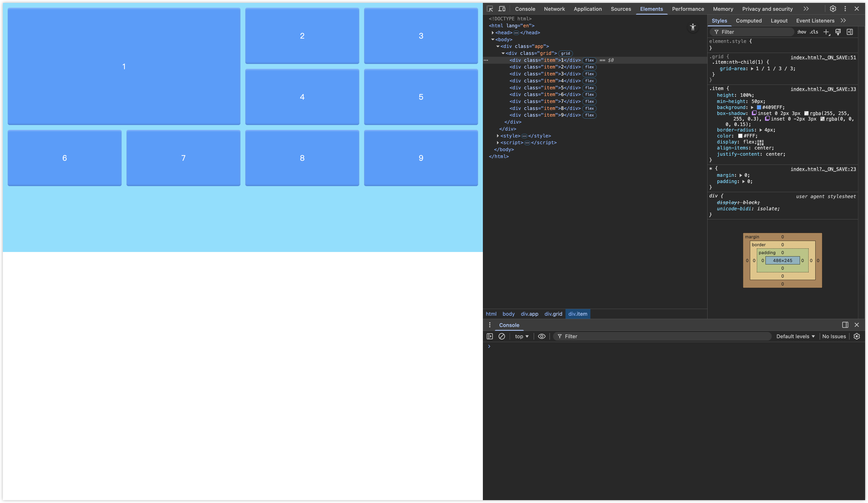Expand the background property shorthand triangle

coord(752,108)
